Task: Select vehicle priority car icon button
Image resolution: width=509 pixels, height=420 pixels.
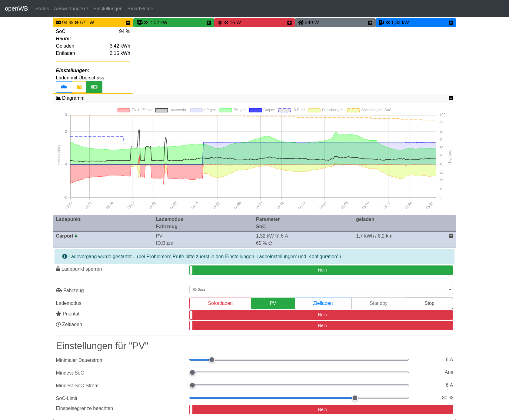Action: (64, 87)
